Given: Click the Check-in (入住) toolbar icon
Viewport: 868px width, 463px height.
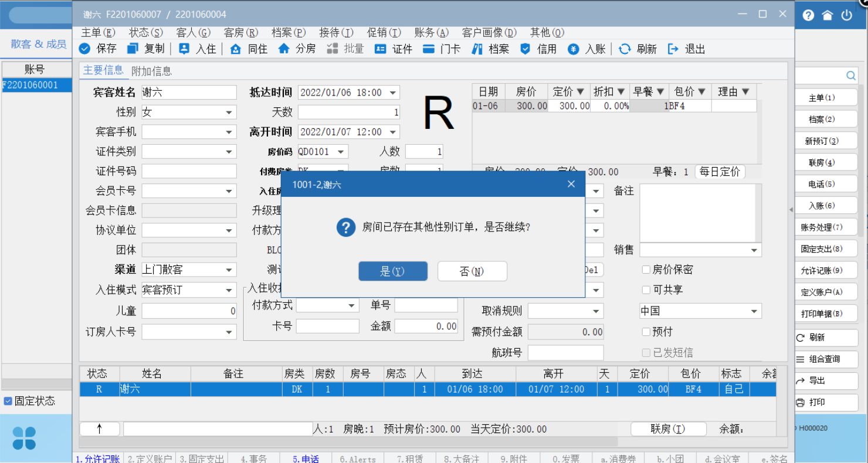Looking at the screenshot, I should (x=184, y=49).
